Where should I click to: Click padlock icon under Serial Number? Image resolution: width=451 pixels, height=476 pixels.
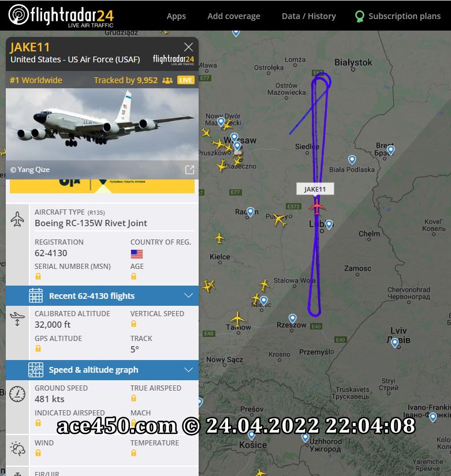tap(38, 276)
